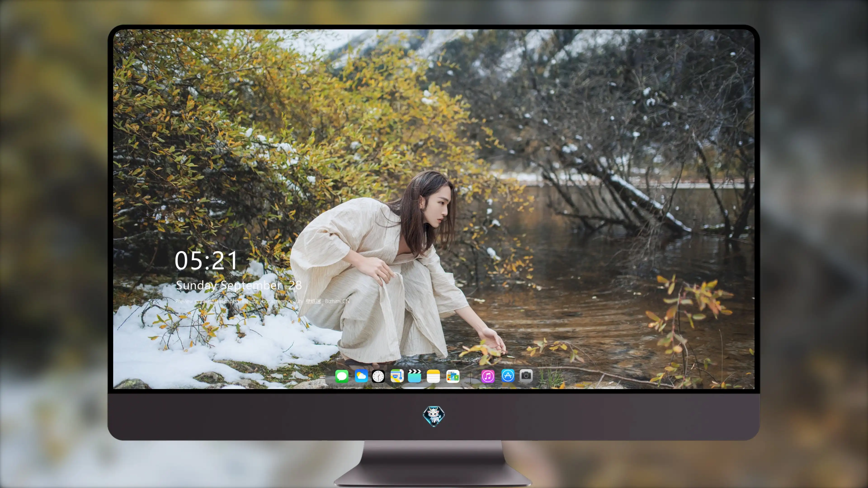
Task: Click the Sunday September 28 date text
Action: pyautogui.click(x=238, y=285)
